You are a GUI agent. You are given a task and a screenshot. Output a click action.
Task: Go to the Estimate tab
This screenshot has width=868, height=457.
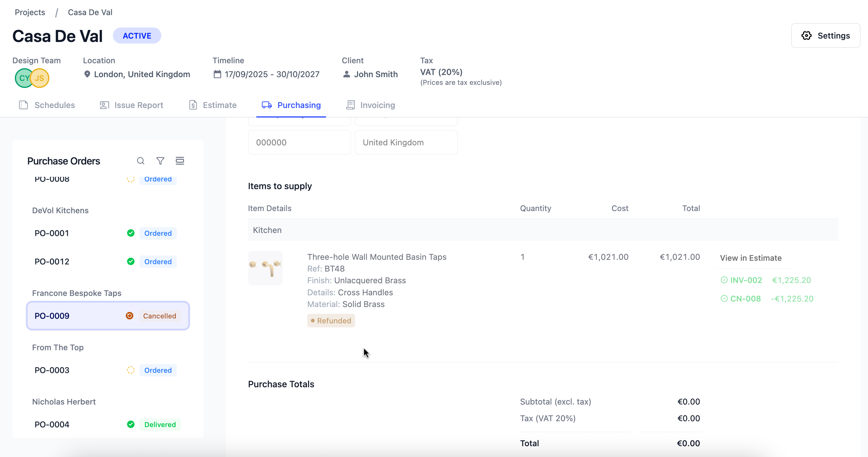(213, 105)
